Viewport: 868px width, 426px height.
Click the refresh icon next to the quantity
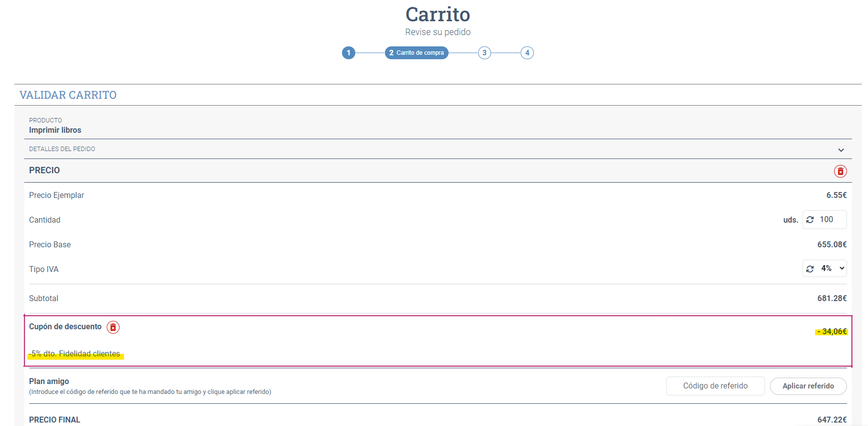[810, 220]
